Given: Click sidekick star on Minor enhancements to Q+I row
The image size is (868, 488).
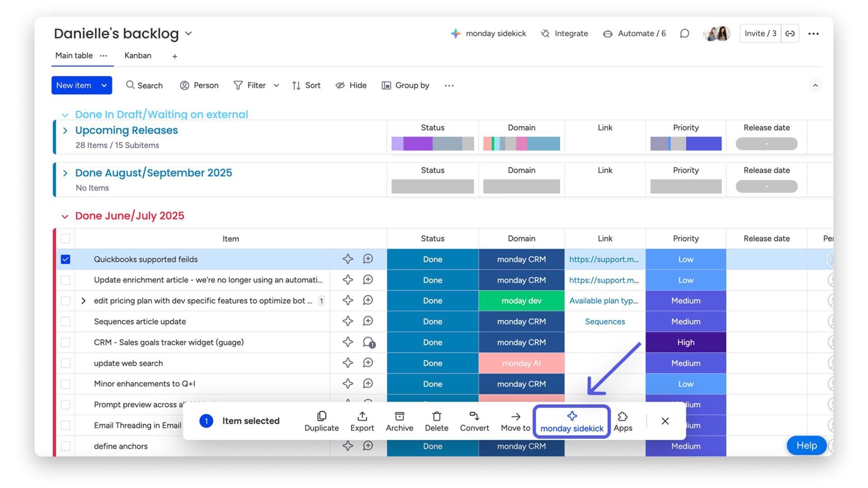Looking at the screenshot, I should point(348,384).
